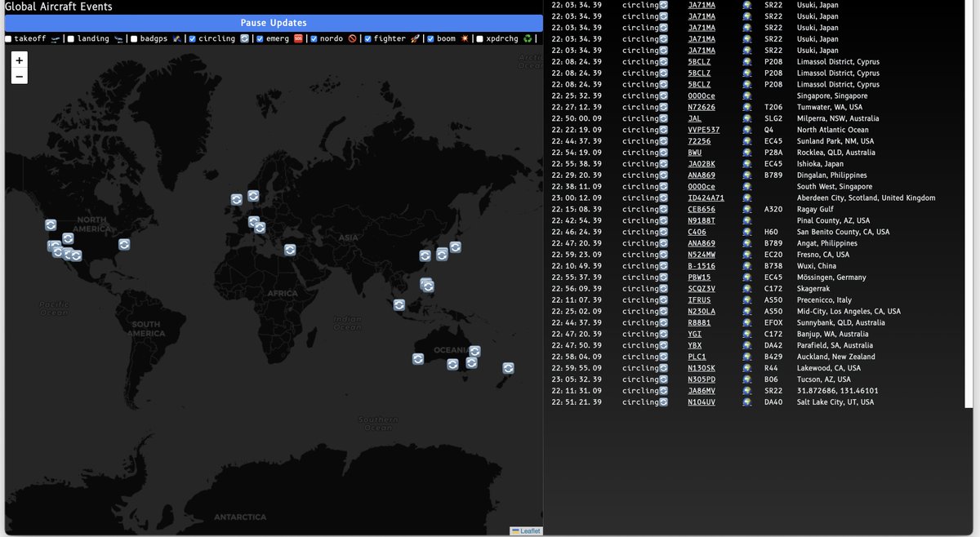Click the globe icon in the ID424A71 row

point(747,198)
